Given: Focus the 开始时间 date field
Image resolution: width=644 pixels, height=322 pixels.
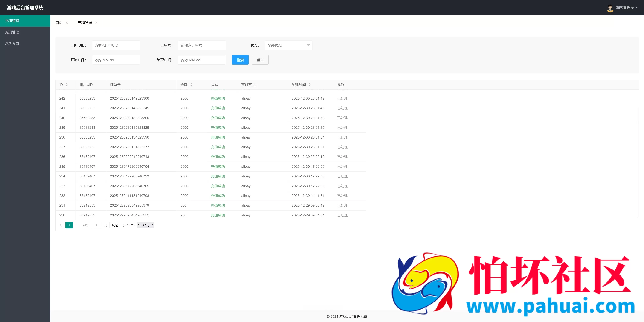Looking at the screenshot, I should pos(116,60).
